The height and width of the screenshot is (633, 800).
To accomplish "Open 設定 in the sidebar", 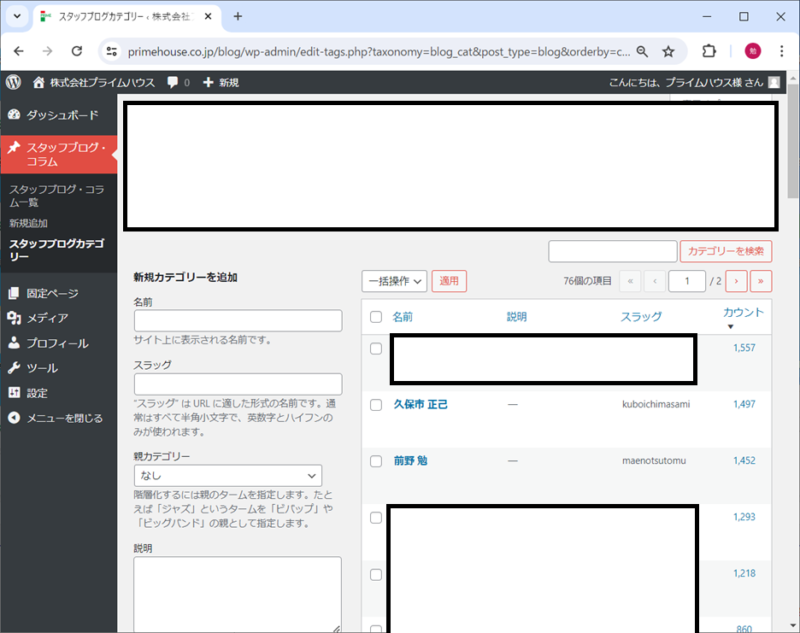I will point(59,393).
